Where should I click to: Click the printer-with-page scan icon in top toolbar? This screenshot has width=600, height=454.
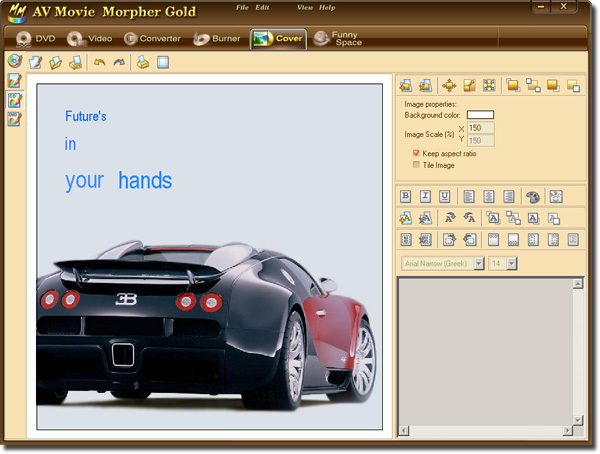pyautogui.click(x=75, y=62)
